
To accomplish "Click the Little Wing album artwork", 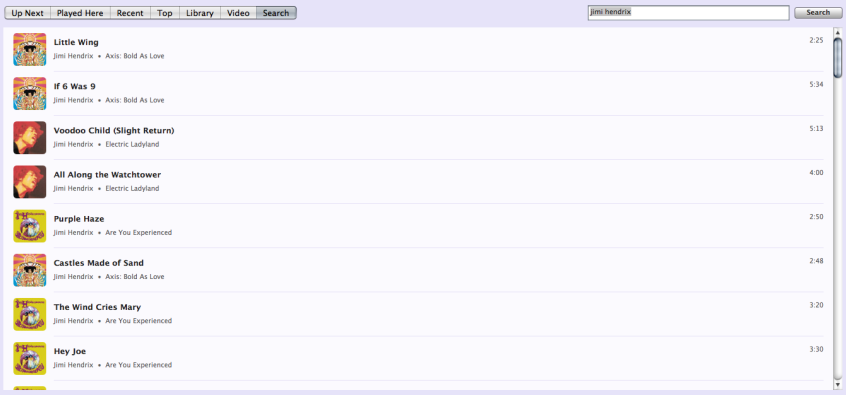I will pyautogui.click(x=30, y=49).
